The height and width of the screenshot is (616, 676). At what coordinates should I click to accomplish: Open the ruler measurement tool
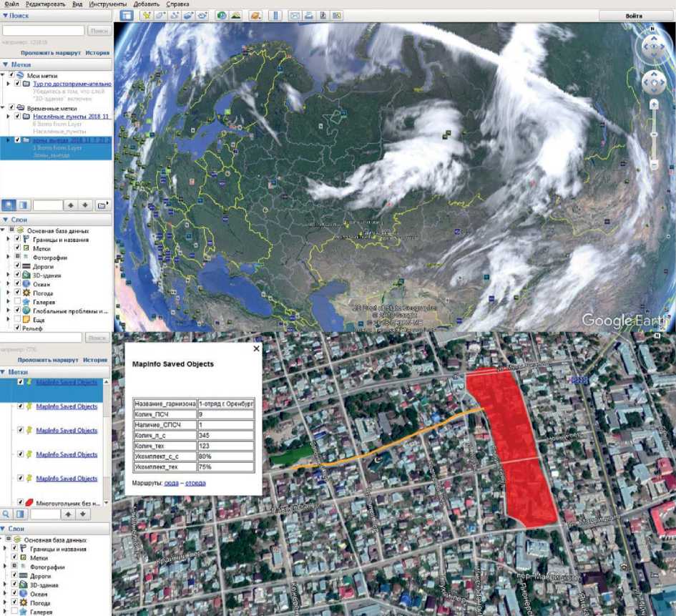tap(275, 15)
